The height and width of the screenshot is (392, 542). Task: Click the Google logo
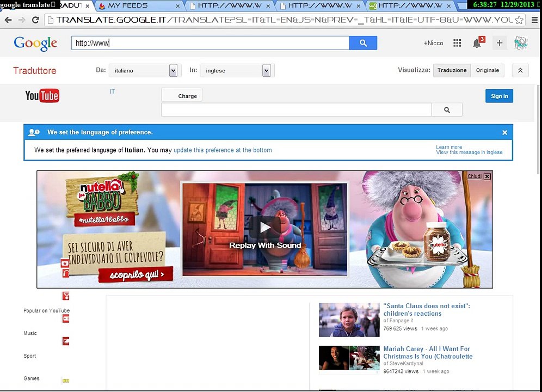pyautogui.click(x=35, y=44)
